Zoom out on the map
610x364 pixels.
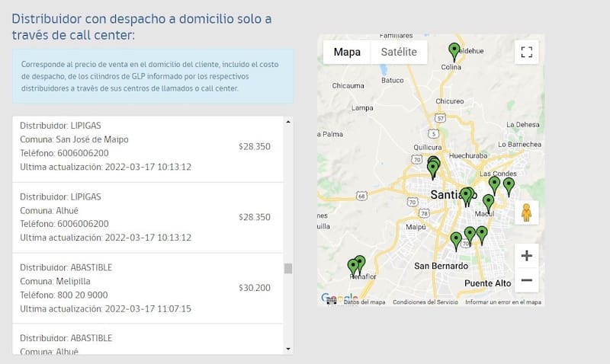tap(526, 280)
